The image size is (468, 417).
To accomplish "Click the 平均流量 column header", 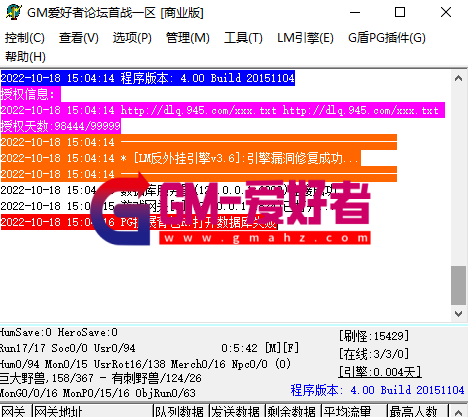I will 354,411.
